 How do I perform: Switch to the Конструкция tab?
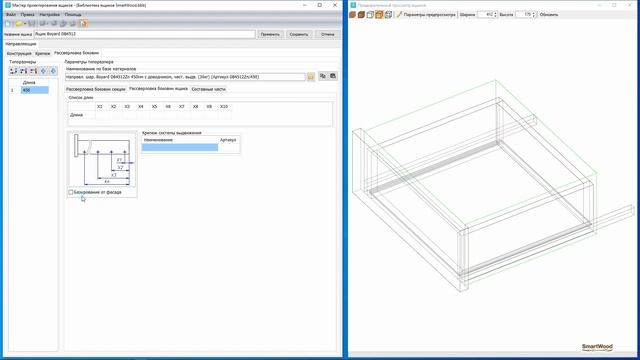click(19, 53)
